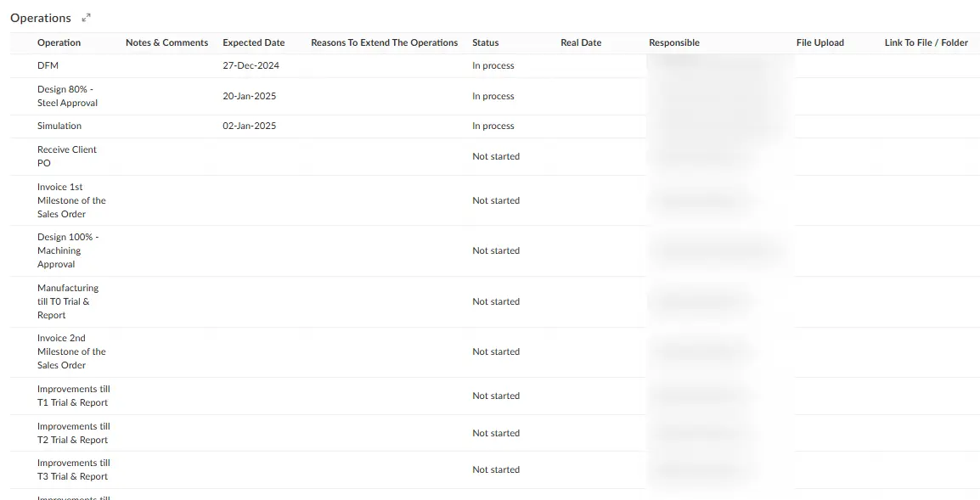This screenshot has width=980, height=500.
Task: Open the Receive Client PO entry
Action: (66, 156)
